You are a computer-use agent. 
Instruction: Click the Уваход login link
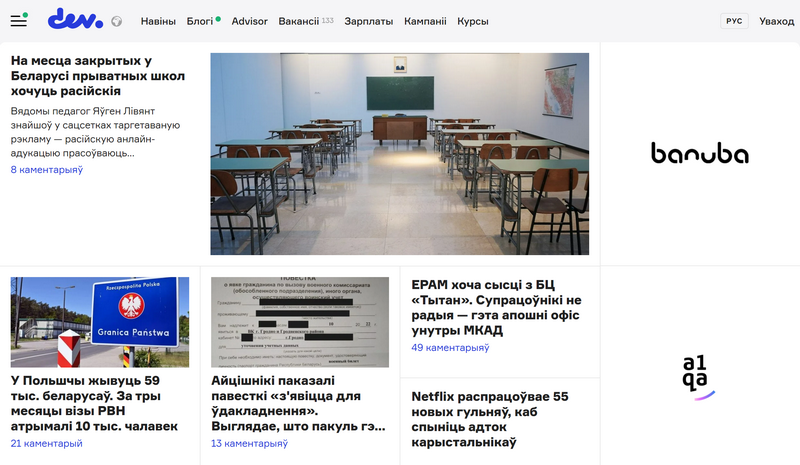[777, 21]
